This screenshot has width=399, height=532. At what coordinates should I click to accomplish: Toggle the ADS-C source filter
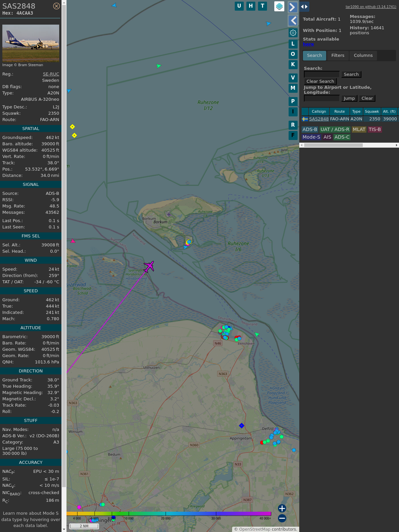pyautogui.click(x=342, y=137)
